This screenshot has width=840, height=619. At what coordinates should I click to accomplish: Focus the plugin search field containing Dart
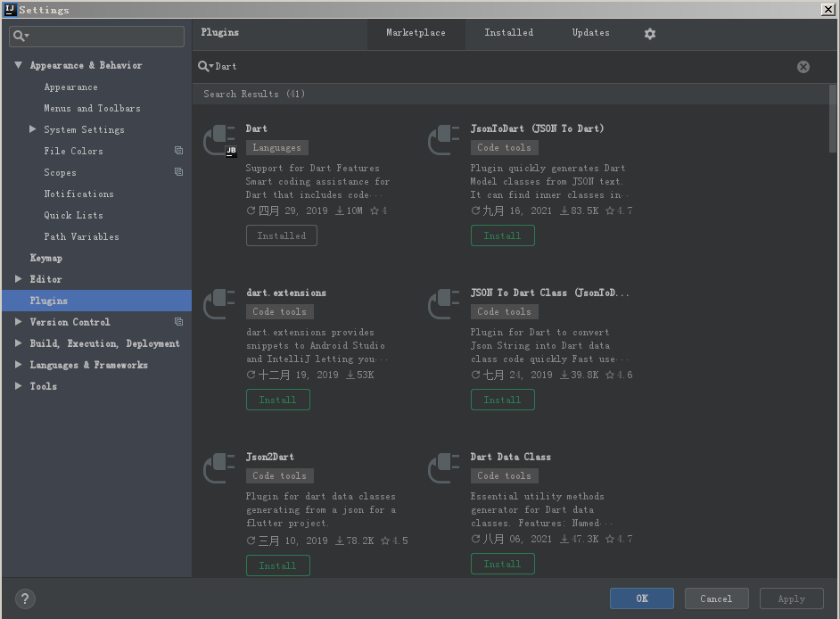[x=504, y=67]
